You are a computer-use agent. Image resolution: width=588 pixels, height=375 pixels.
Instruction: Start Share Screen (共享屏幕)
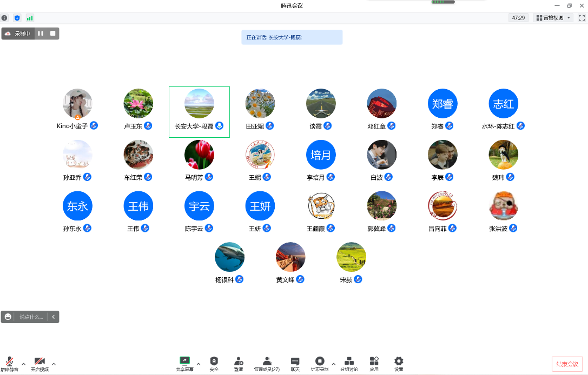(x=184, y=363)
